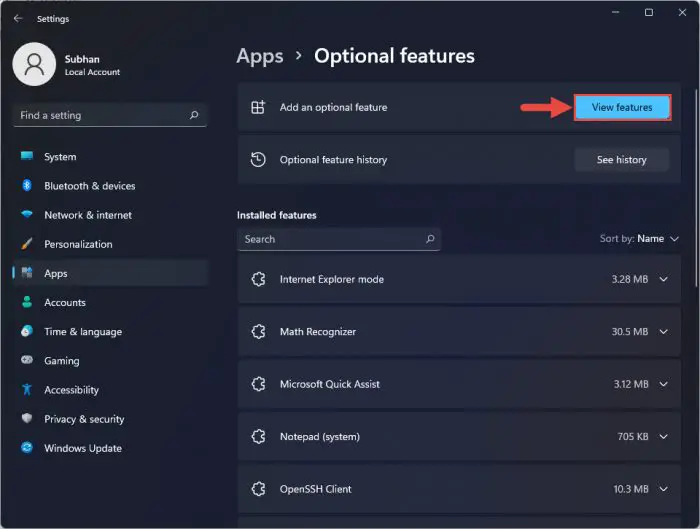Viewport: 700px width, 529px height.
Task: Click the Math Recognizer label
Action: coord(318,331)
